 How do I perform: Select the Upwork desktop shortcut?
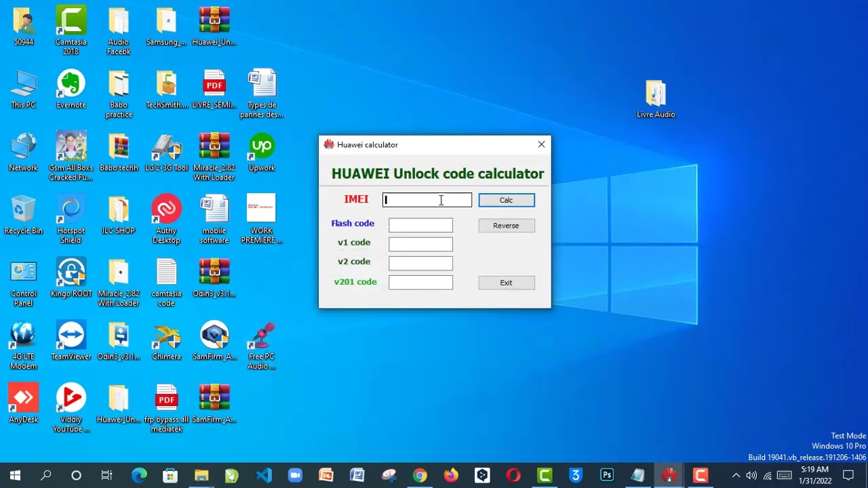tap(262, 152)
